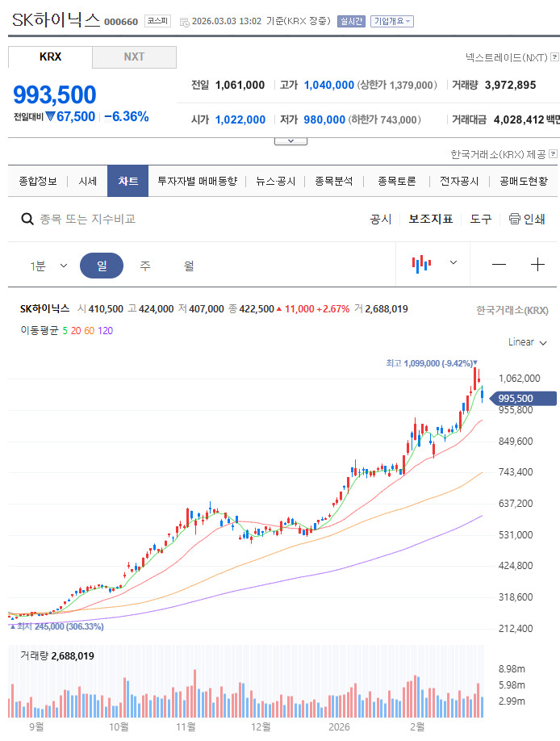Open the 기업개요 dropdown
Image resolution: width=560 pixels, height=741 pixels.
(392, 21)
